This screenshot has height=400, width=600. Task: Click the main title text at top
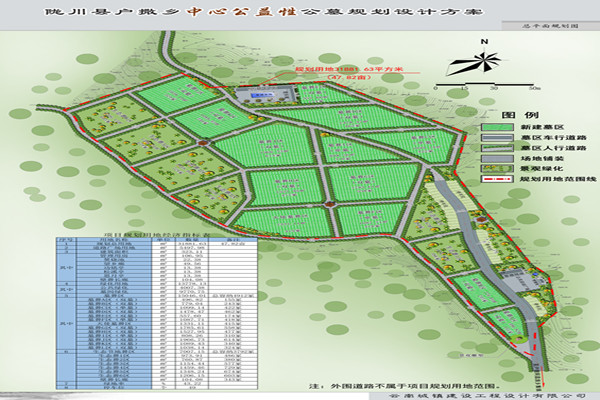pyautogui.click(x=270, y=14)
